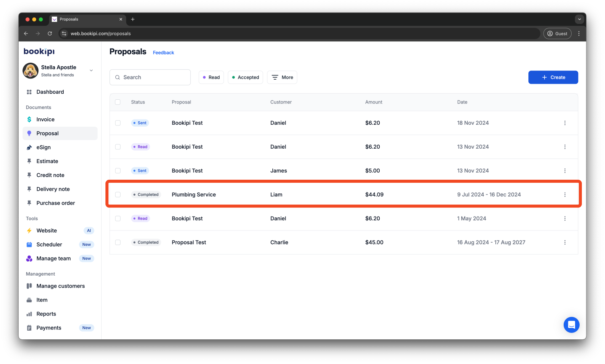This screenshot has height=364, width=605.
Task: Open the Plumbing Service proposal
Action: (x=194, y=195)
